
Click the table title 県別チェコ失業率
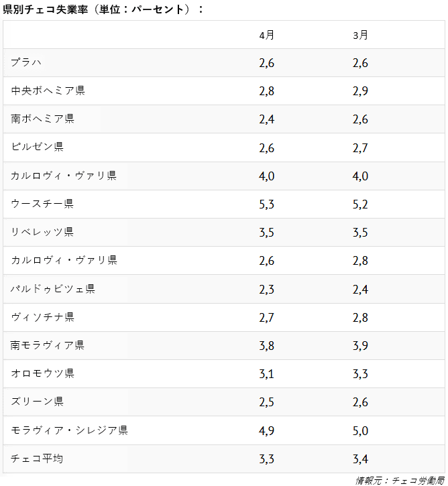tap(45, 9)
